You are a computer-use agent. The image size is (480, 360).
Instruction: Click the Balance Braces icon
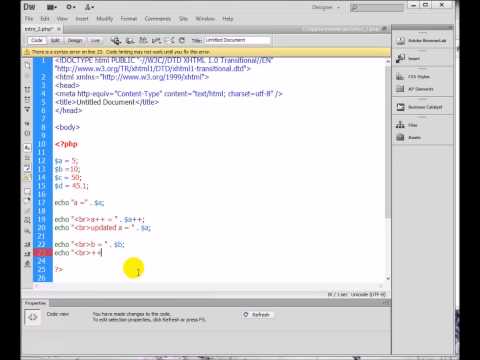tap(28, 133)
